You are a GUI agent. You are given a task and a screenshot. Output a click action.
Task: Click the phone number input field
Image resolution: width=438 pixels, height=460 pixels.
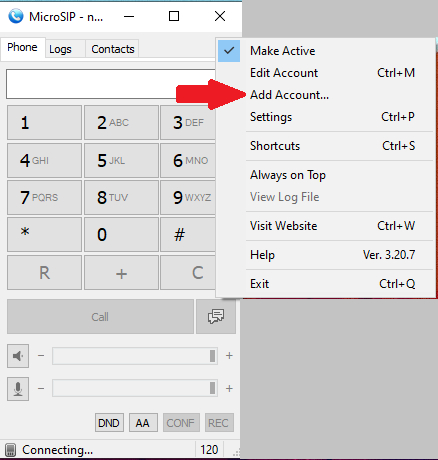(x=111, y=84)
